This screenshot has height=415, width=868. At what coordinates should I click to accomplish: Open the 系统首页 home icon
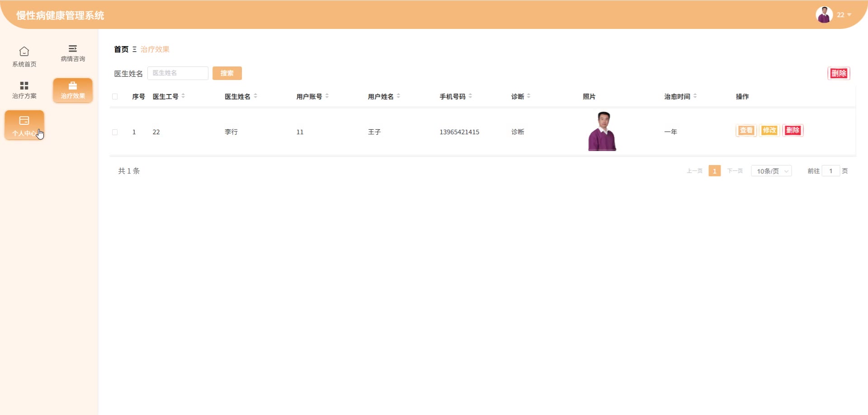pos(24,52)
